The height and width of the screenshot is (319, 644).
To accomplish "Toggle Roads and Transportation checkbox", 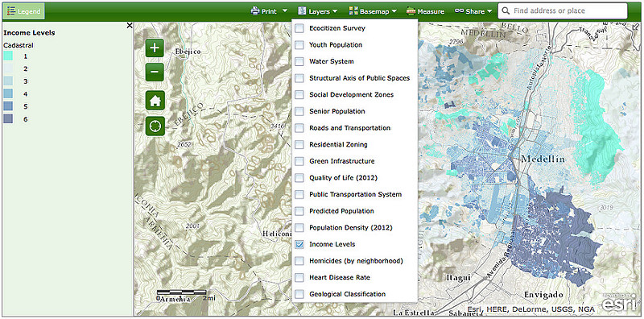I will pyautogui.click(x=299, y=128).
